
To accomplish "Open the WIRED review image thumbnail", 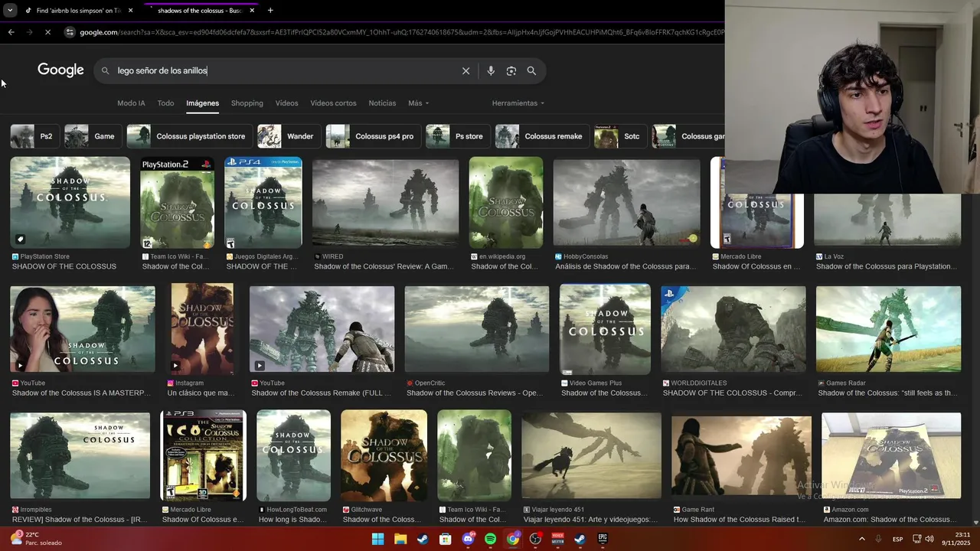I will [386, 203].
